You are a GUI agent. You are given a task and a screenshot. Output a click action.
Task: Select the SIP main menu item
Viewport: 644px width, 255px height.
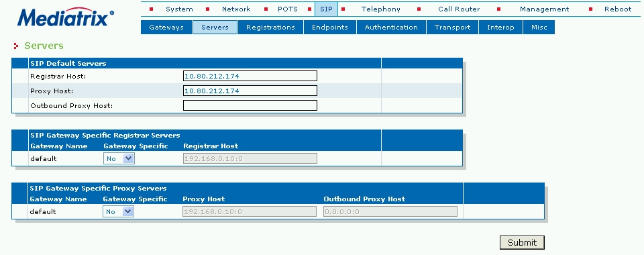326,9
